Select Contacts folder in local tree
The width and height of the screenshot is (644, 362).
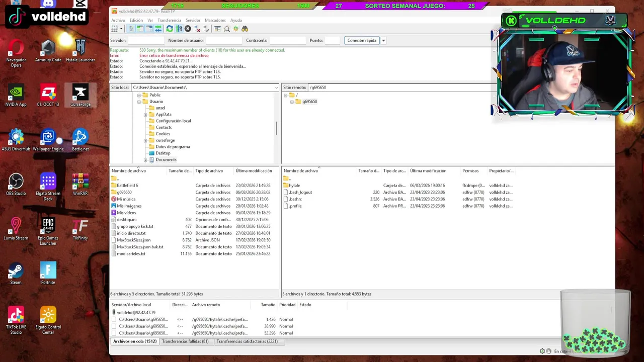(164, 127)
